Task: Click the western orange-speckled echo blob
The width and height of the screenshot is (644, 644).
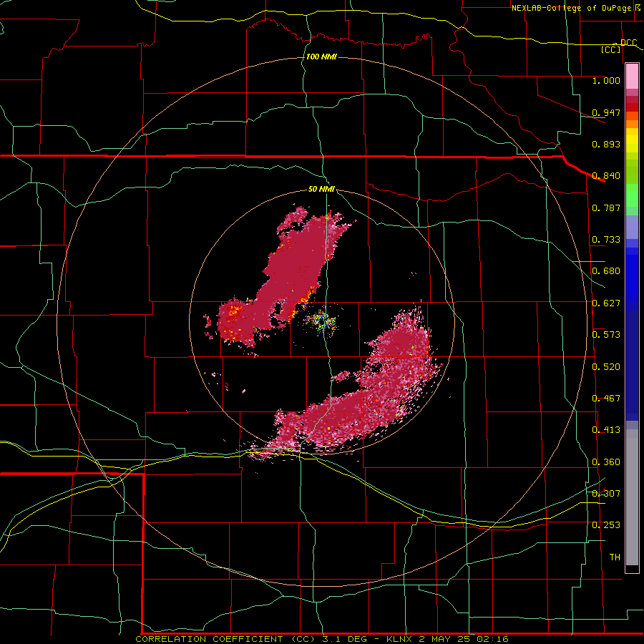Action: (238, 323)
